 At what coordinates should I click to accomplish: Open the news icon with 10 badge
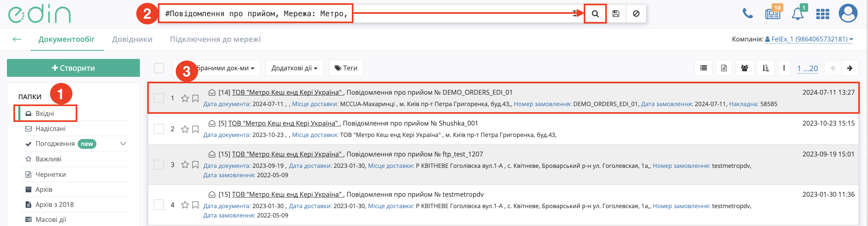(773, 13)
